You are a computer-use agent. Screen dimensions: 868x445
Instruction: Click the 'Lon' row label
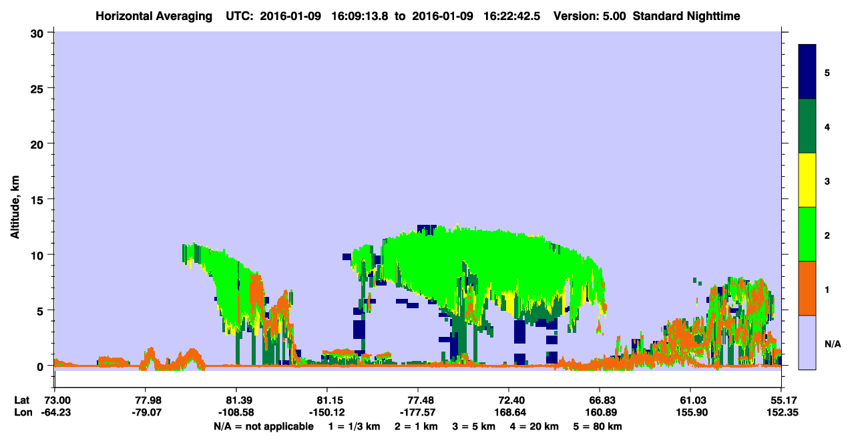pyautogui.click(x=23, y=412)
